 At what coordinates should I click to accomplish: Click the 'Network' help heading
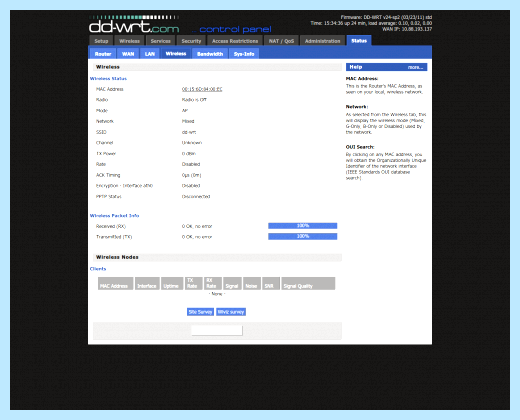coord(357,107)
